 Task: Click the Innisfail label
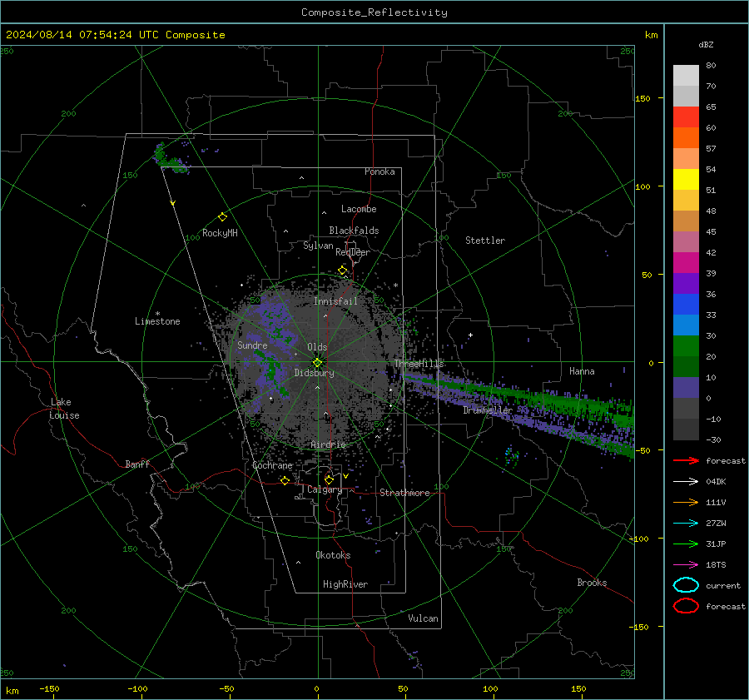tap(335, 301)
